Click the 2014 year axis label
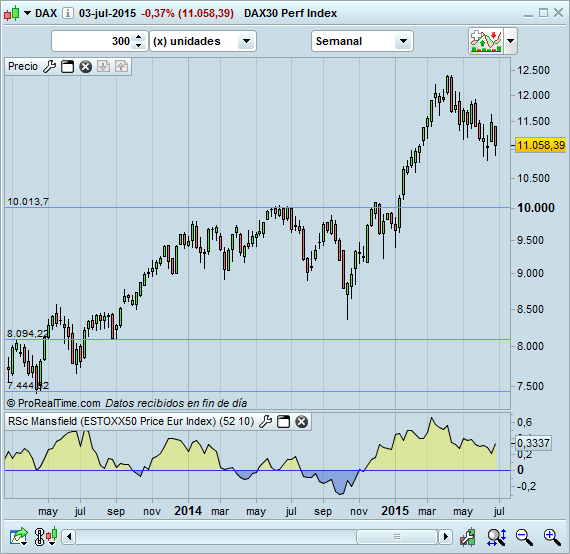This screenshot has width=570, height=554. (x=188, y=511)
